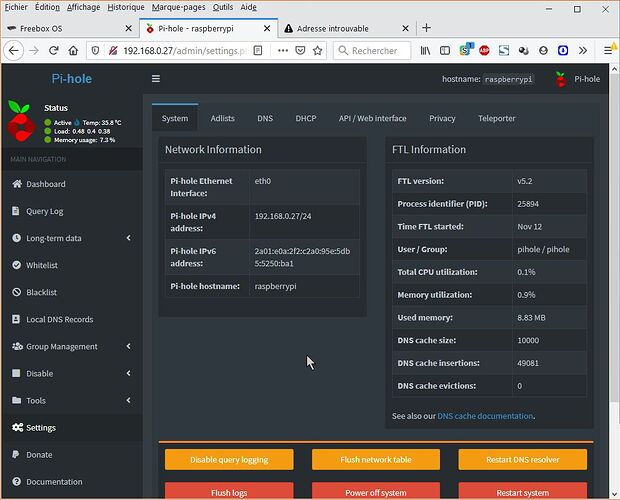The width and height of the screenshot is (620, 500).
Task: Click the address bar URL field
Action: pyautogui.click(x=185, y=51)
